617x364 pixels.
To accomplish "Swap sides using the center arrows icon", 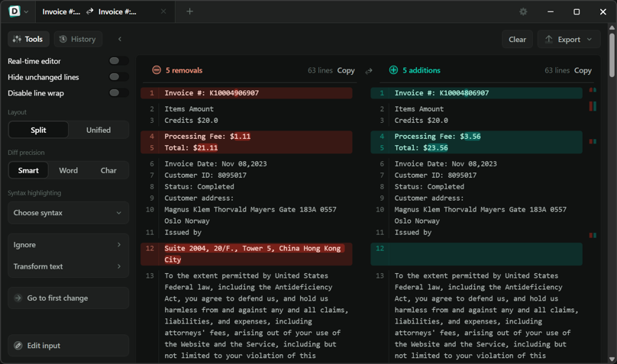I will (369, 71).
